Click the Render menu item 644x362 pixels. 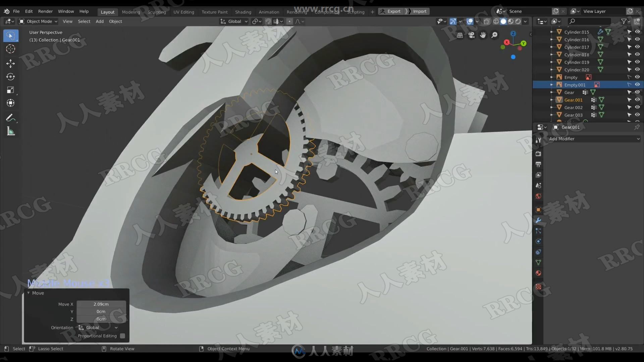pyautogui.click(x=45, y=11)
